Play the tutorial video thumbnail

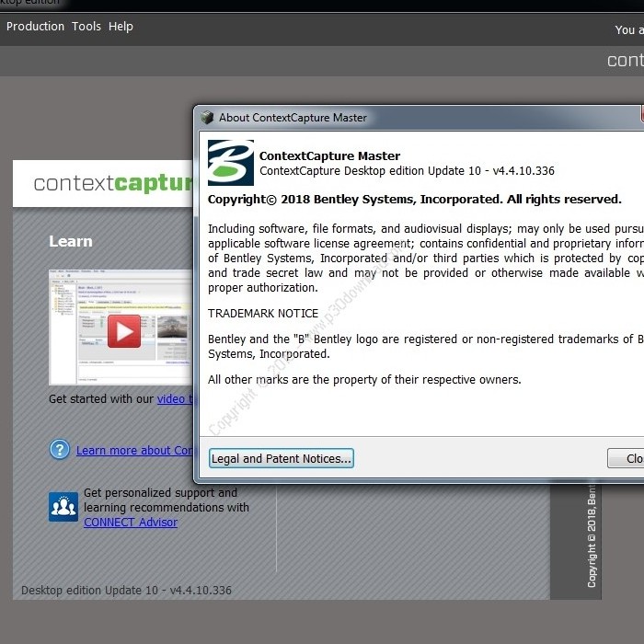[124, 331]
